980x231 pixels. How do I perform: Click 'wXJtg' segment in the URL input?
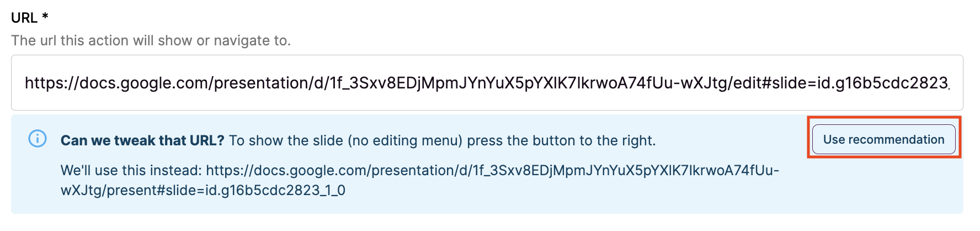707,83
